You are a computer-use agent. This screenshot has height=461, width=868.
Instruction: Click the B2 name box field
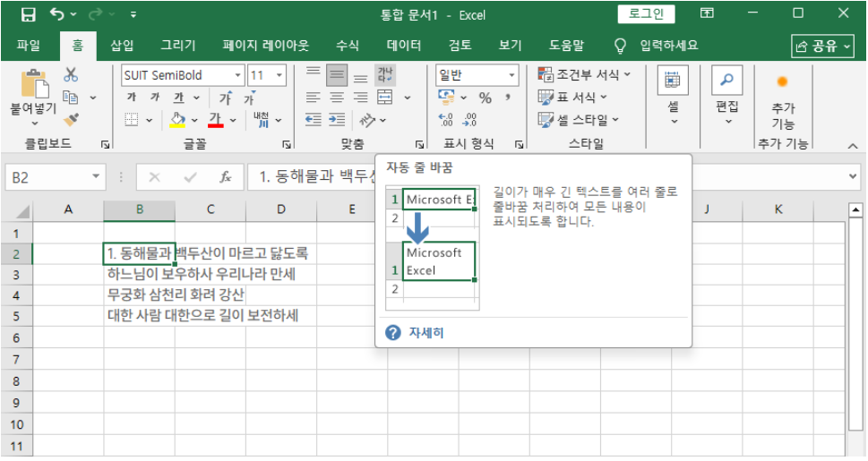point(47,177)
